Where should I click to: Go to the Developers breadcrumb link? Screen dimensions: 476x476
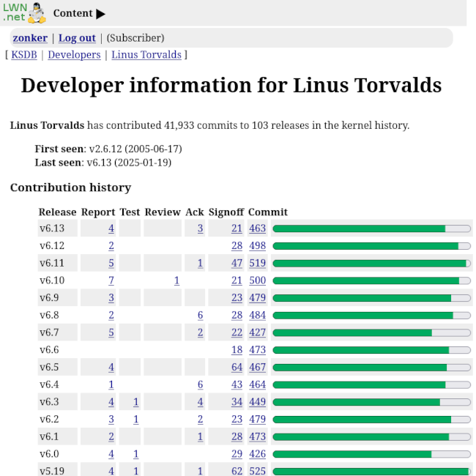74,55
